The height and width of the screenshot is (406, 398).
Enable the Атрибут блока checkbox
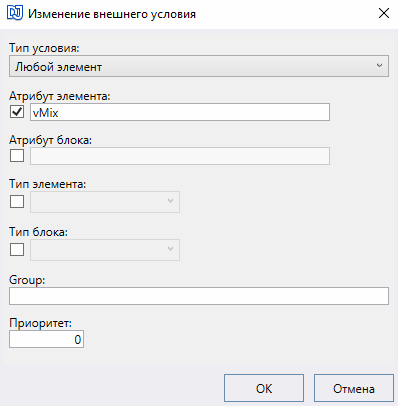coord(17,155)
